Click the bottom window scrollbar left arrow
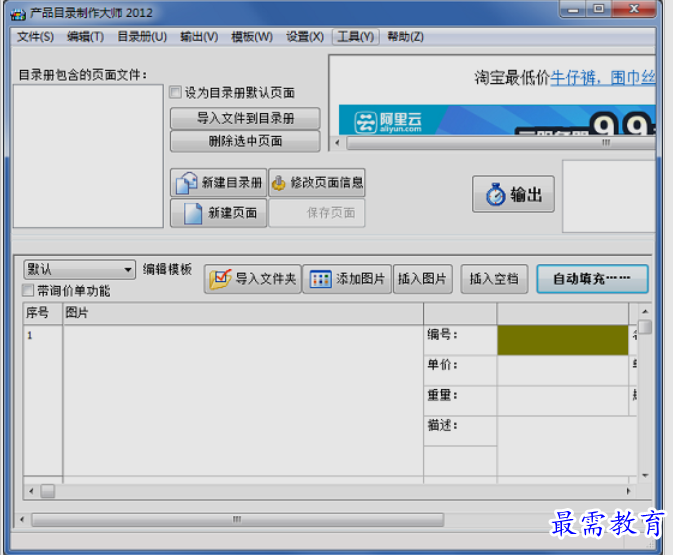The width and height of the screenshot is (673, 555). click(22, 519)
